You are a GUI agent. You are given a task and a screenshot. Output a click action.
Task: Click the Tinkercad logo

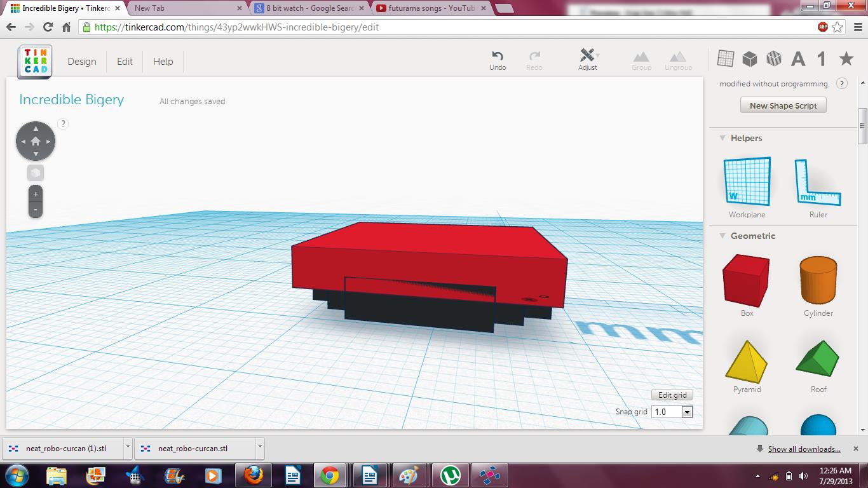tap(36, 62)
